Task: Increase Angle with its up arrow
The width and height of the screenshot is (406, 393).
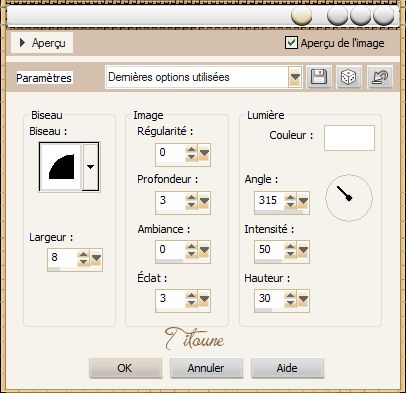Action: click(x=290, y=197)
